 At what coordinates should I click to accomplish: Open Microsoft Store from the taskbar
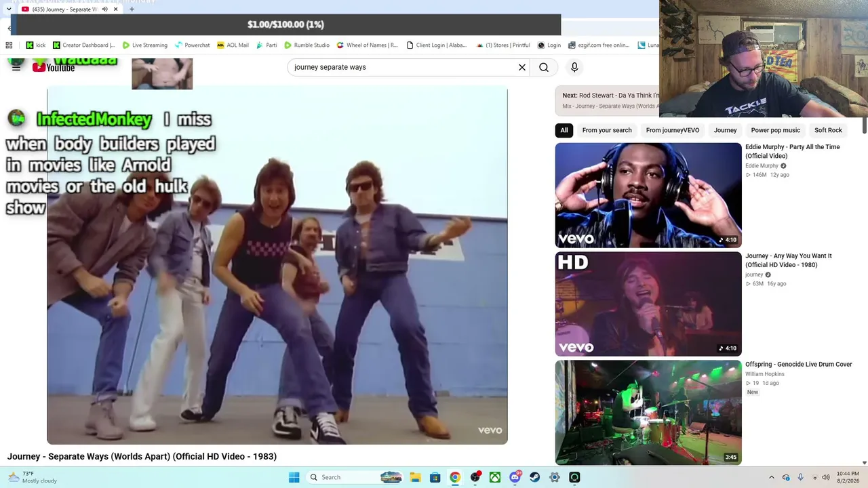click(435, 477)
